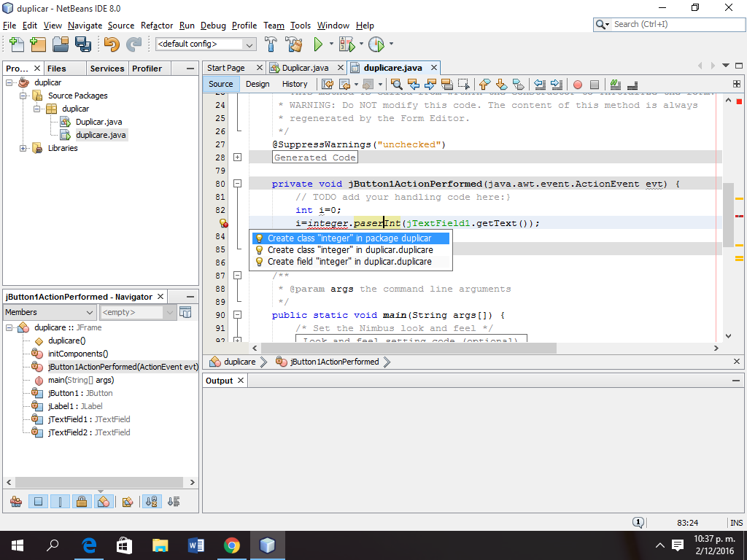The image size is (747, 560).
Task: Click the Undo arrow icon
Action: pyautogui.click(x=112, y=44)
